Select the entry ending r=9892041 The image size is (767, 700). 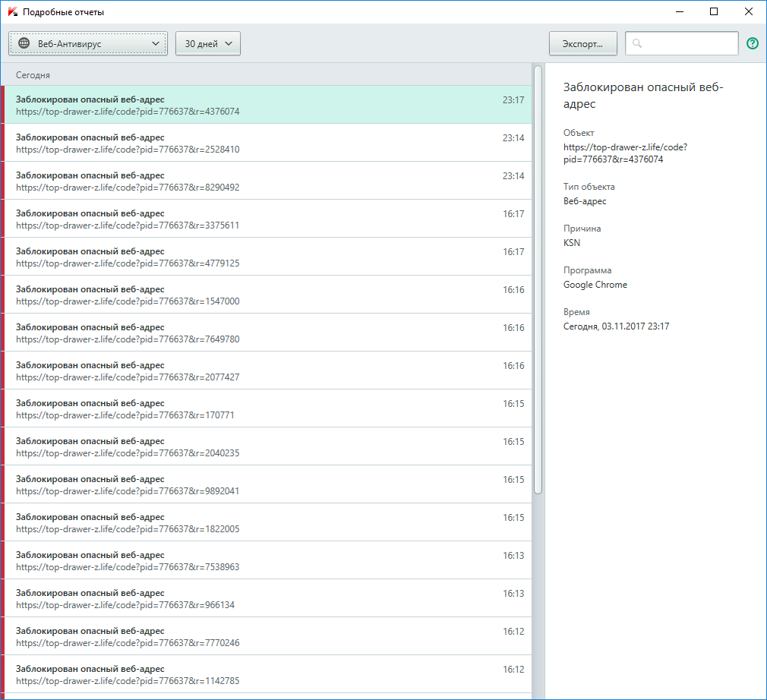266,484
